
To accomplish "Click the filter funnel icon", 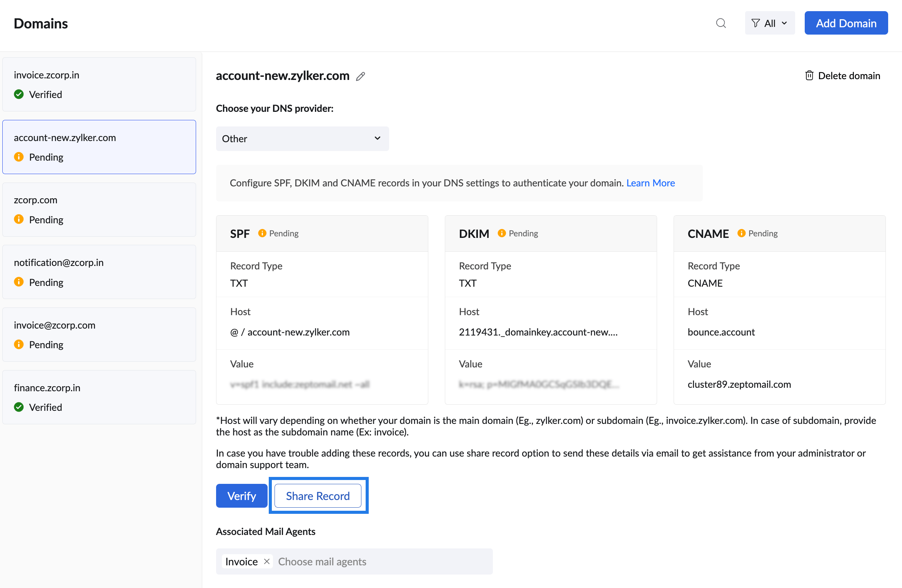I will pyautogui.click(x=756, y=23).
